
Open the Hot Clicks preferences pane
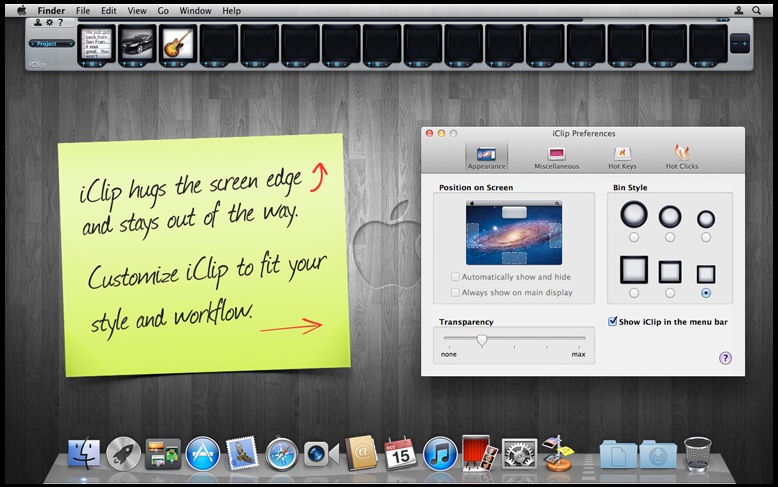click(682, 157)
